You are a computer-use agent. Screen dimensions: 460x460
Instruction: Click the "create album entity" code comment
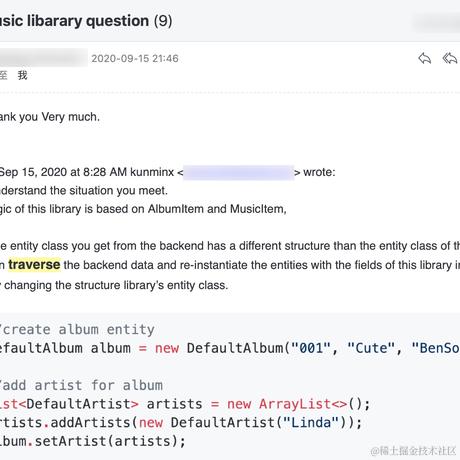click(x=77, y=329)
